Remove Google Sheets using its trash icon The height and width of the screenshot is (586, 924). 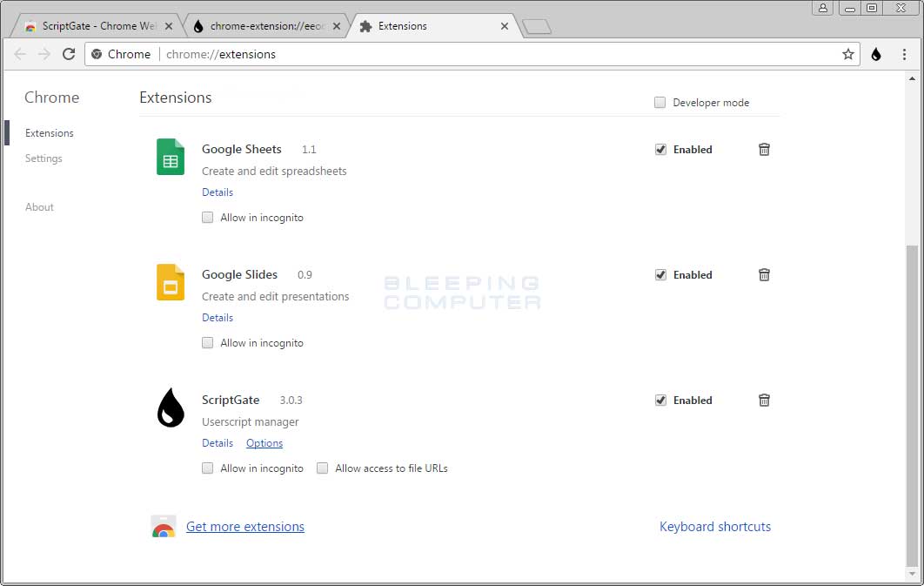tap(764, 149)
